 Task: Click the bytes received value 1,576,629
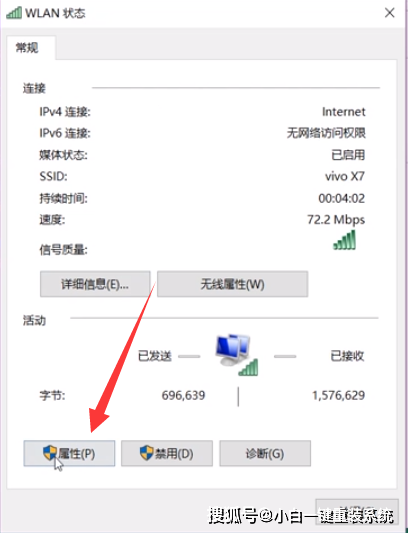point(338,395)
